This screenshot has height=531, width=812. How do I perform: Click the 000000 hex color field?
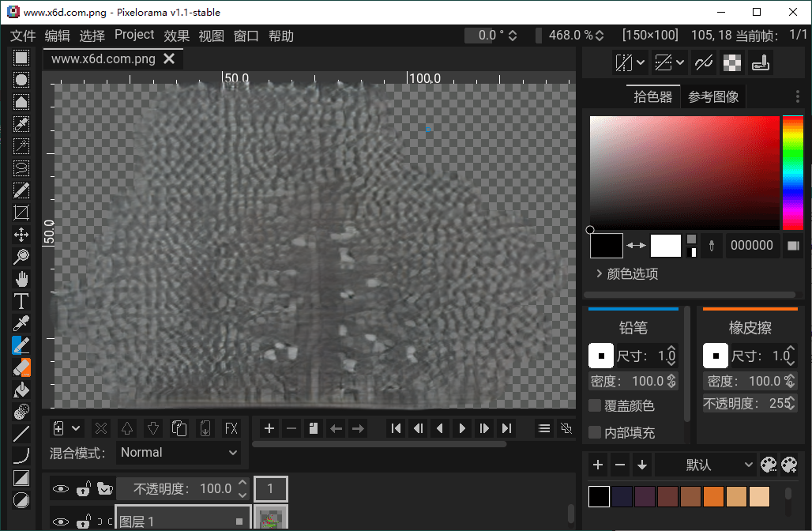751,246
